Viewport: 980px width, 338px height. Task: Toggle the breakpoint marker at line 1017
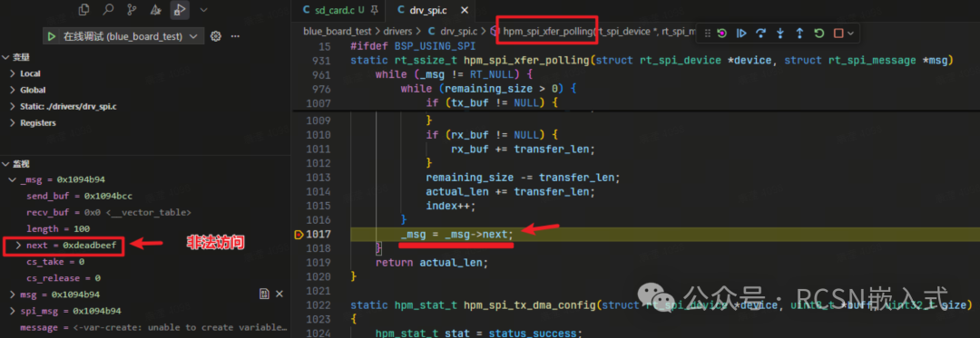click(x=299, y=235)
